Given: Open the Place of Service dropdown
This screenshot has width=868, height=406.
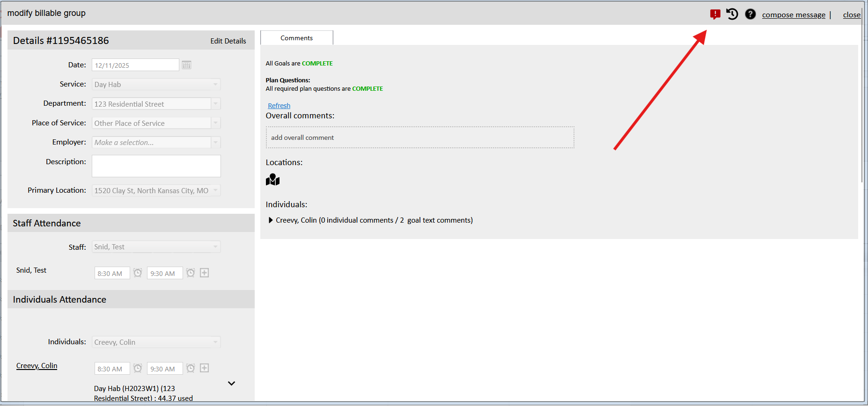Looking at the screenshot, I should click(215, 123).
